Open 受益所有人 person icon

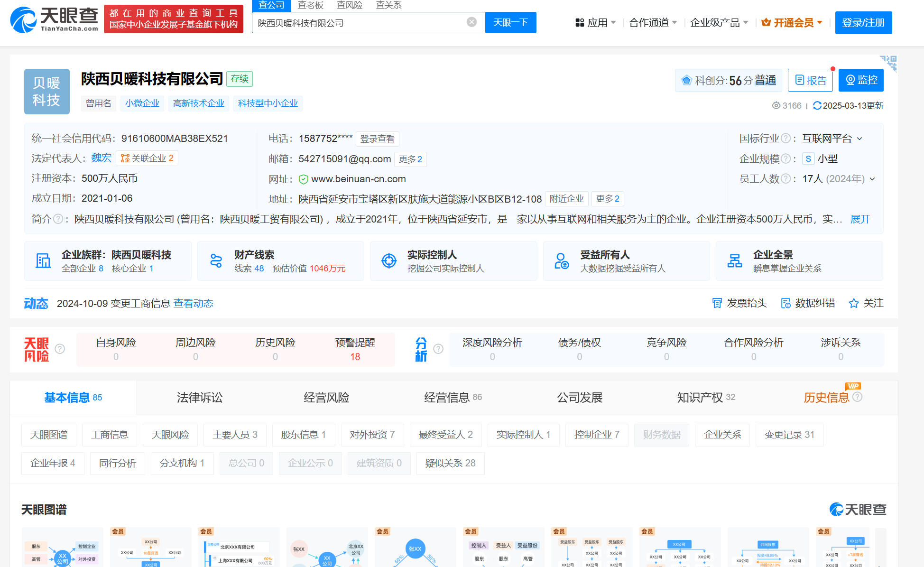562,260
